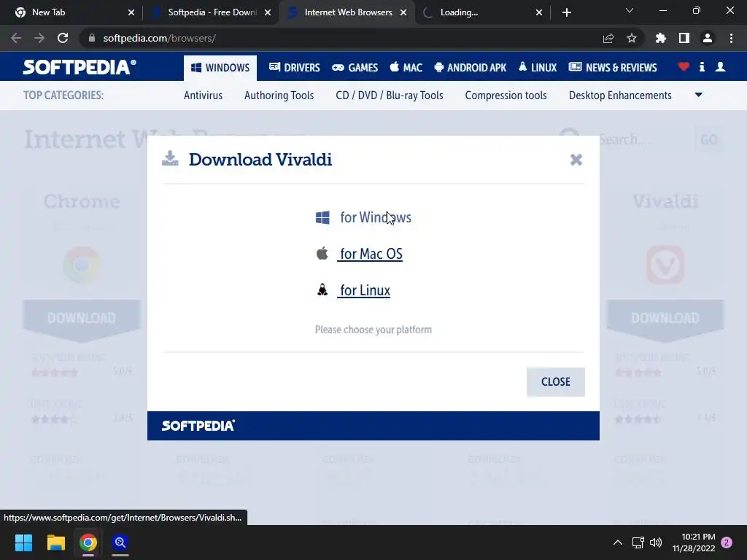Click the Vivaldi browser logo thumbnail
This screenshot has height=560, width=747.
click(665, 265)
